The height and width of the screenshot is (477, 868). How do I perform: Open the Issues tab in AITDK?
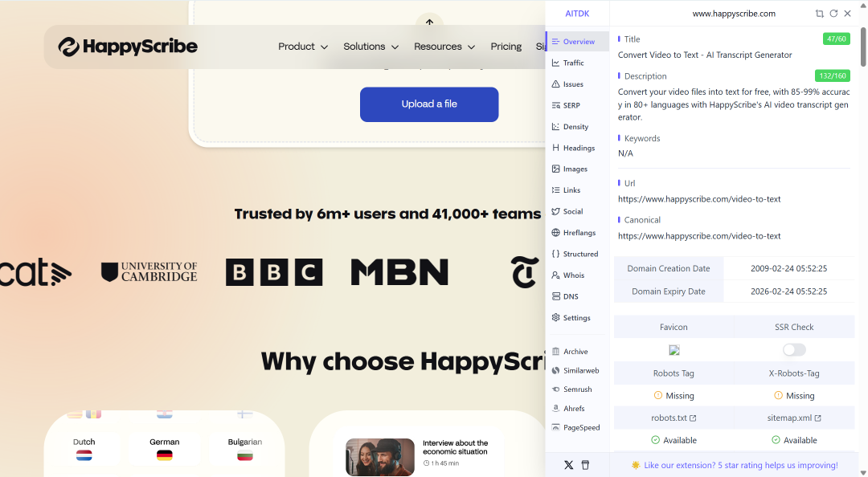577,84
